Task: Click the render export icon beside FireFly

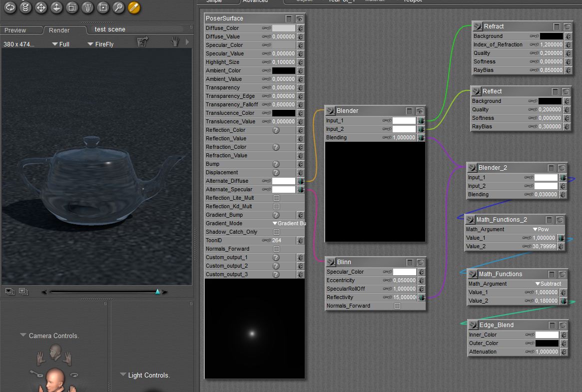Action: [143, 42]
